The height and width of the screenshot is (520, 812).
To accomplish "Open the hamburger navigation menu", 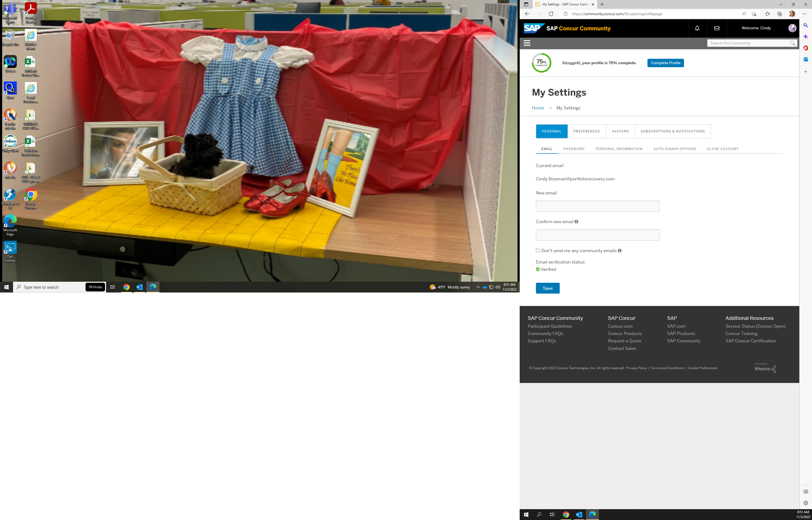I will (527, 43).
